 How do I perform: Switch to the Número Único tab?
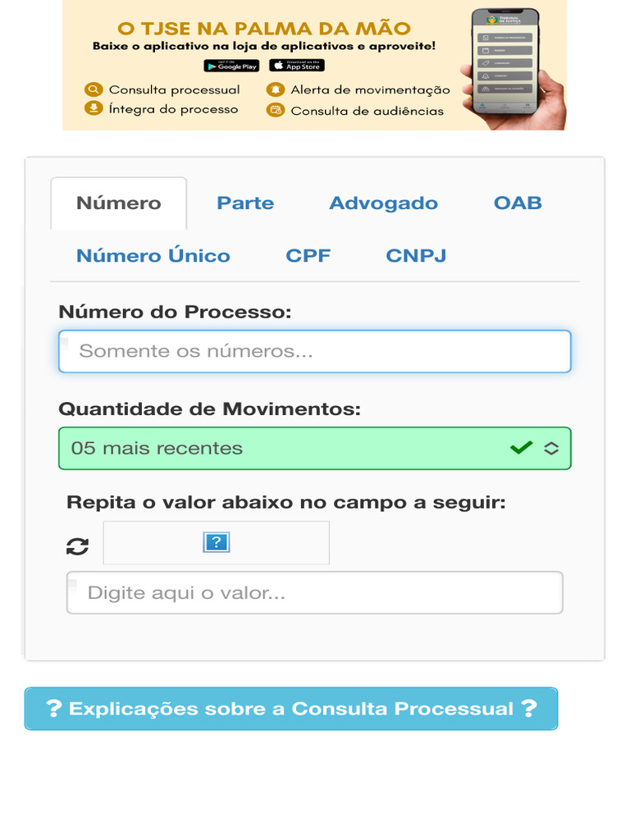(x=153, y=256)
